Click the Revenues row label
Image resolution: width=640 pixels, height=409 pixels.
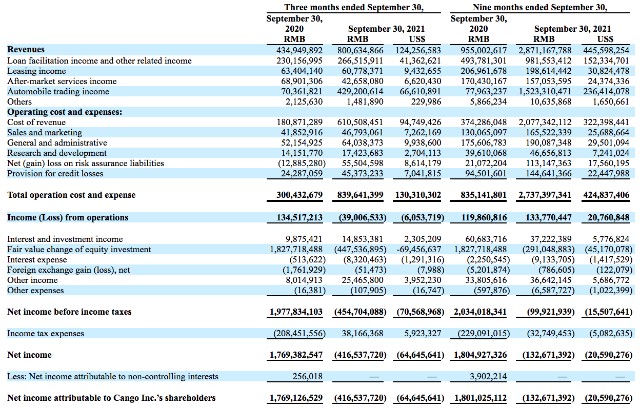click(26, 49)
